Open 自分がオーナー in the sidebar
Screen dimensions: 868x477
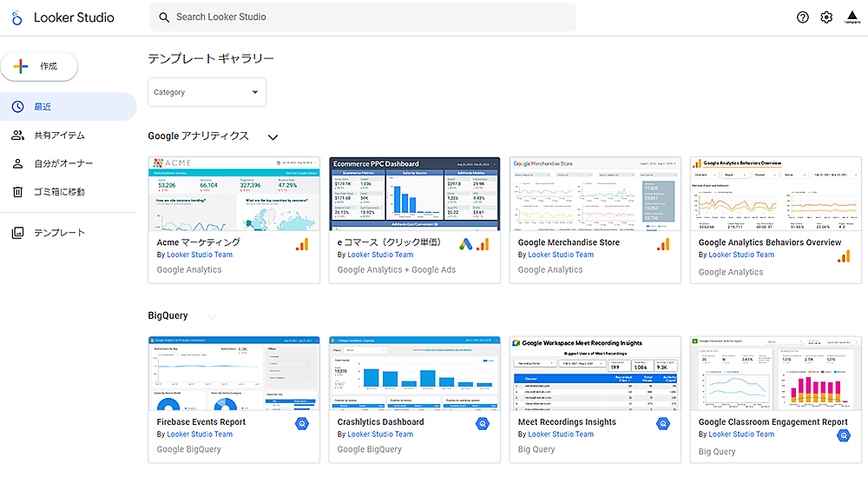tap(62, 163)
